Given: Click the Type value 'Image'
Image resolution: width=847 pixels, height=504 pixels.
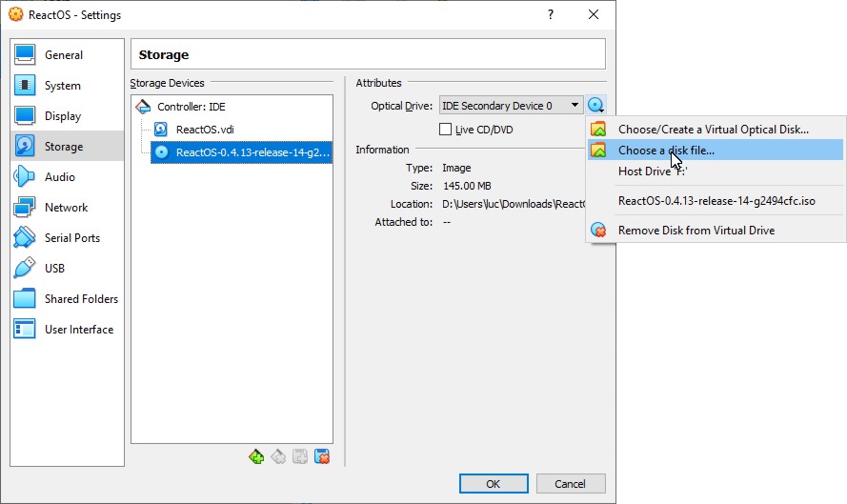Looking at the screenshot, I should pos(456,168).
